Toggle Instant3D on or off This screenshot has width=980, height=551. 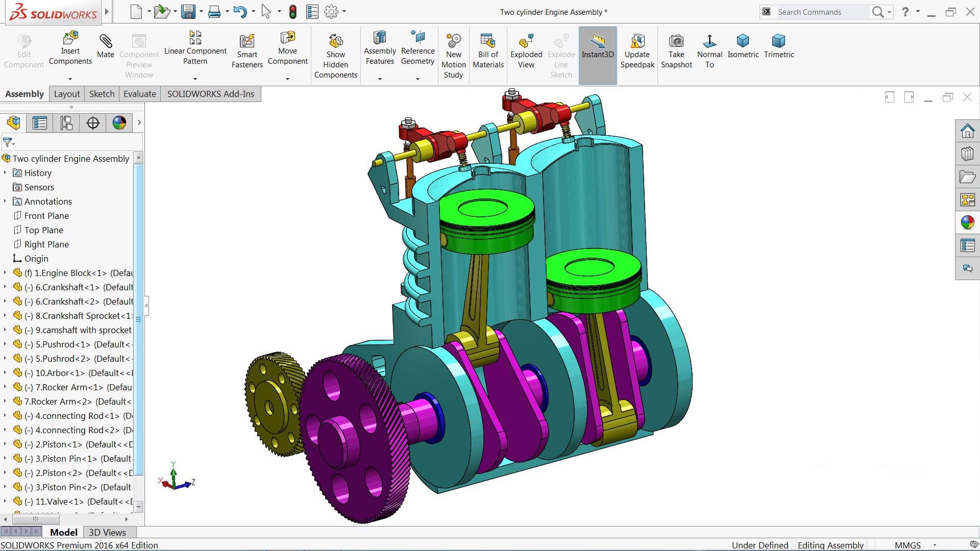coord(598,55)
